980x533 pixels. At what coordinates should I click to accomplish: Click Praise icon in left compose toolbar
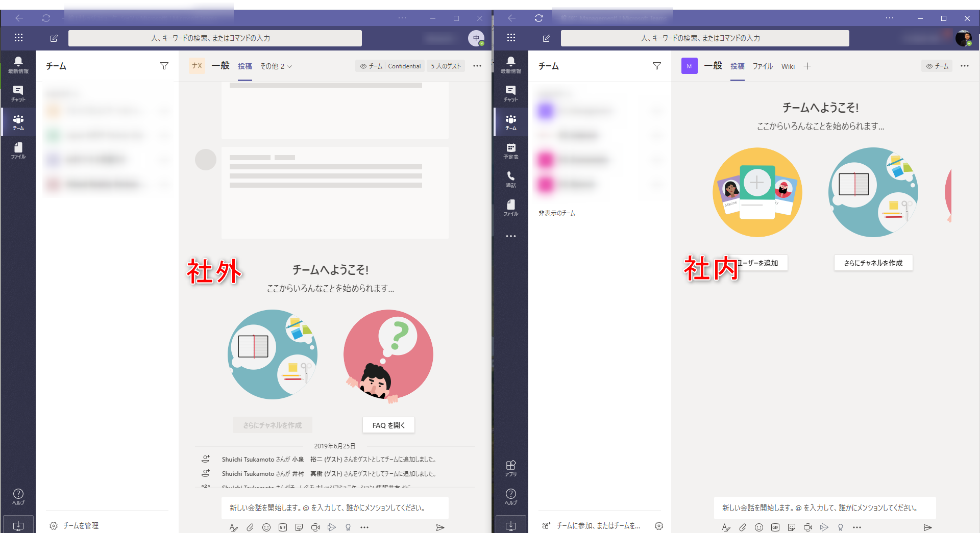tap(348, 527)
